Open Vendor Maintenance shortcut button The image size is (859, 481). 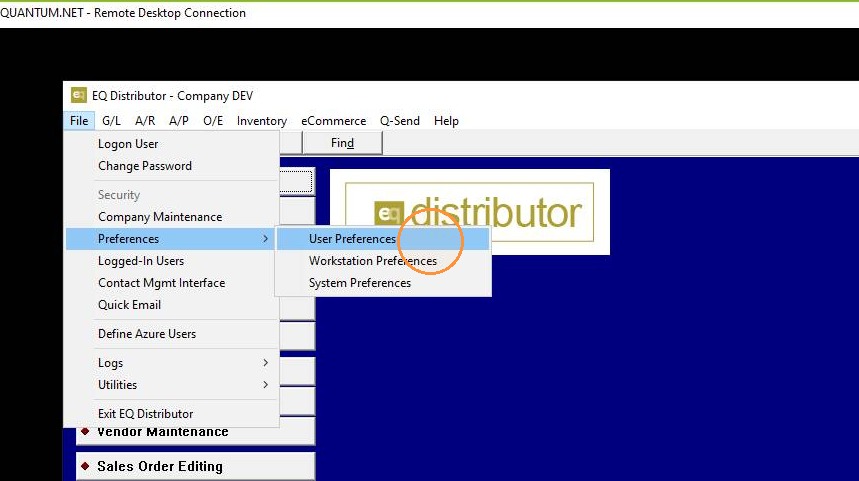(195, 433)
